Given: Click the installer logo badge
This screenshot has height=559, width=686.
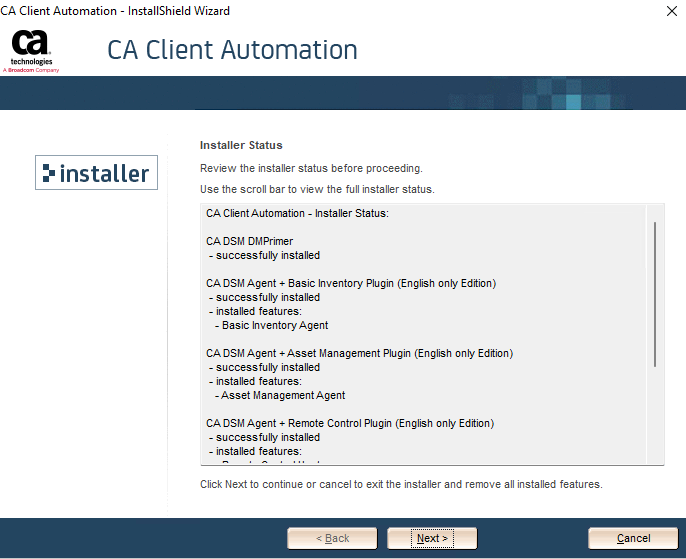Looking at the screenshot, I should (x=96, y=174).
